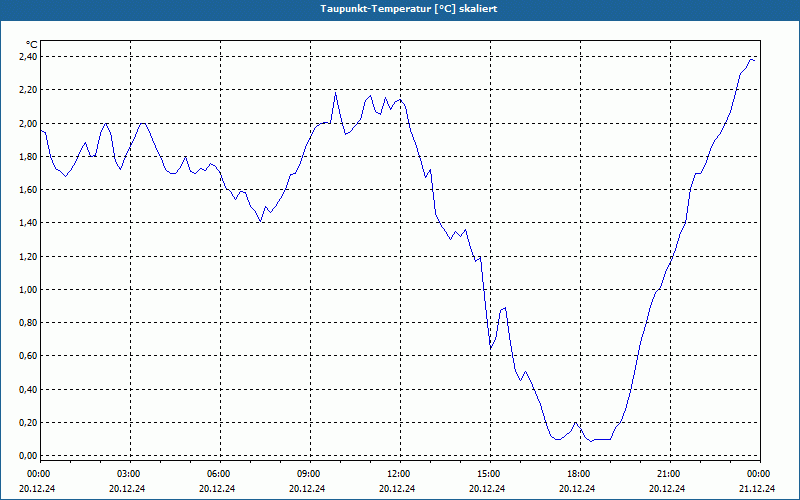Image resolution: width=800 pixels, height=500 pixels.
Task: Select the 2,20 y-axis tick label
Action: tap(28, 90)
